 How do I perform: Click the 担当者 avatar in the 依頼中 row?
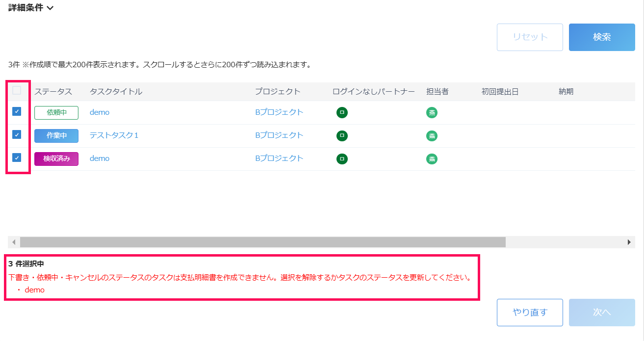click(432, 112)
